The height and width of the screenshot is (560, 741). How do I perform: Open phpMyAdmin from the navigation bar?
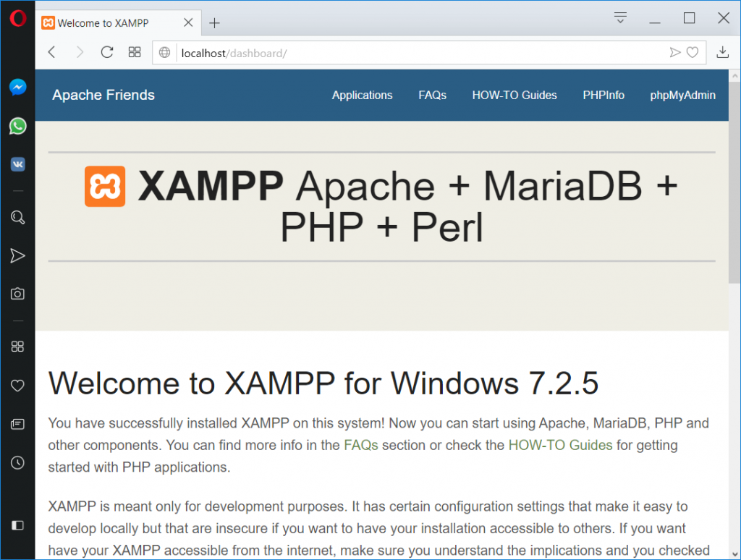point(682,95)
